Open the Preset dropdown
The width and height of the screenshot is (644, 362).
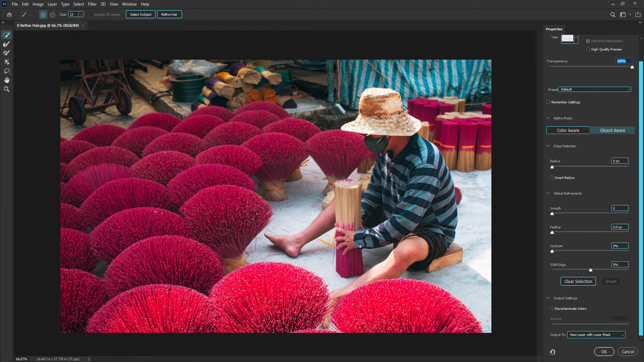pos(594,89)
